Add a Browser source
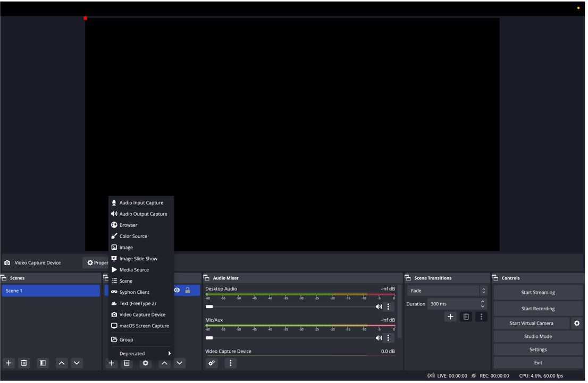The width and height of the screenshot is (588, 383). tap(141, 226)
